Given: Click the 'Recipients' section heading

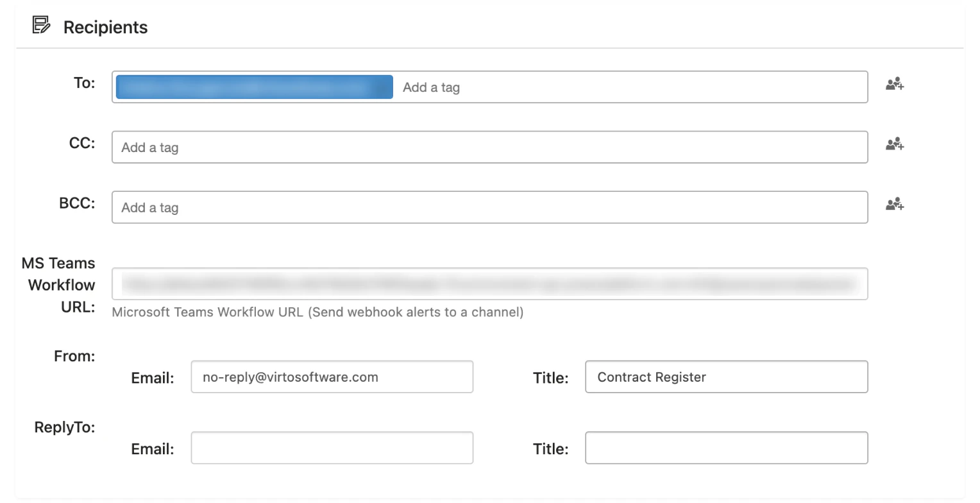Looking at the screenshot, I should tap(105, 27).
